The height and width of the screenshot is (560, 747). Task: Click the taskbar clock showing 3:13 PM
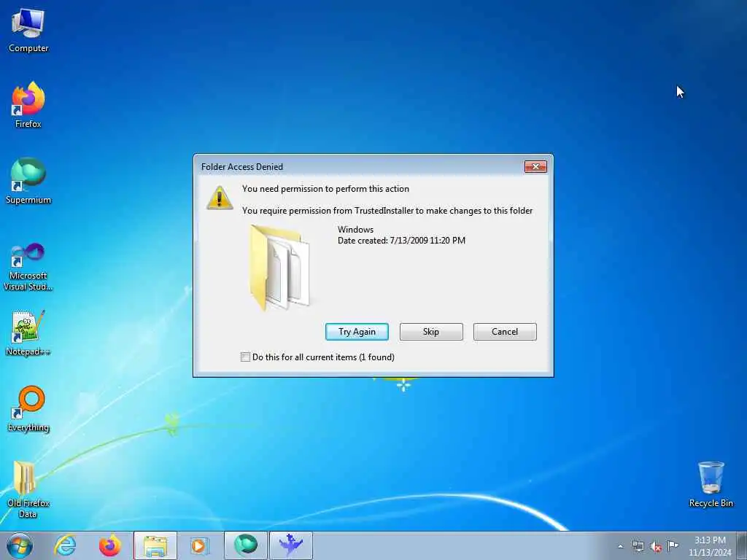pyautogui.click(x=710, y=546)
